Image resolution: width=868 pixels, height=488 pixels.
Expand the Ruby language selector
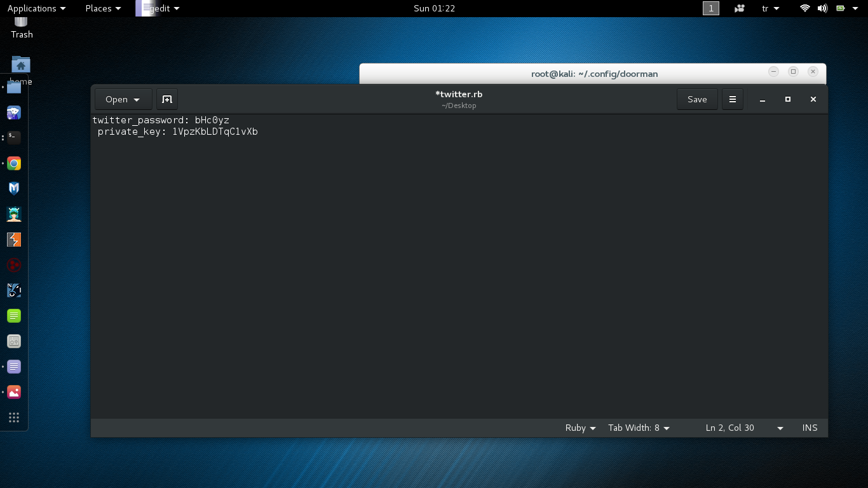point(580,428)
